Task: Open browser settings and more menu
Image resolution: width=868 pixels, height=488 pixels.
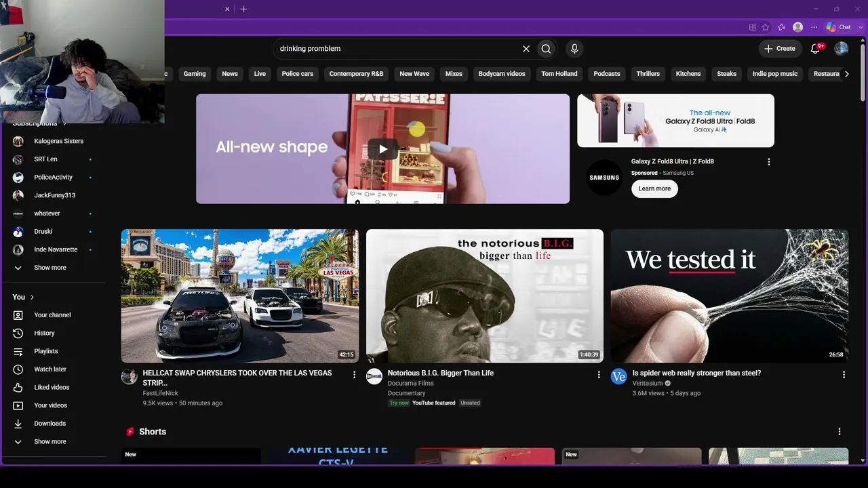Action: pos(814,27)
